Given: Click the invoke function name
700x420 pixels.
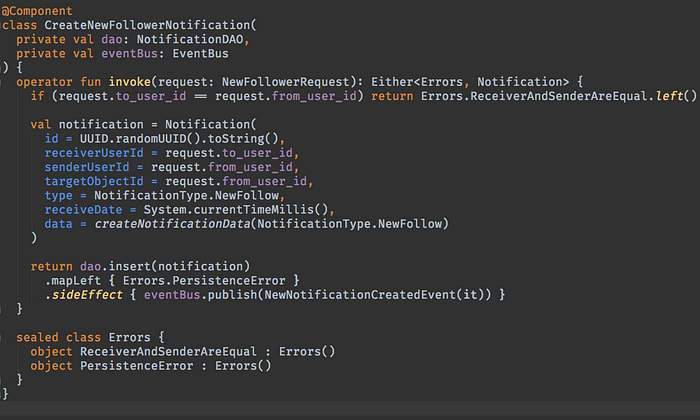Looking at the screenshot, I should 130,82.
